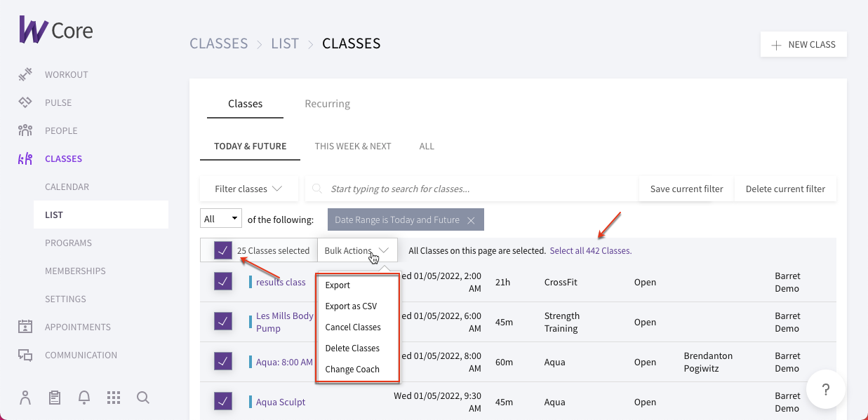This screenshot has width=868, height=420.
Task: Click Save current filter
Action: coord(686,189)
